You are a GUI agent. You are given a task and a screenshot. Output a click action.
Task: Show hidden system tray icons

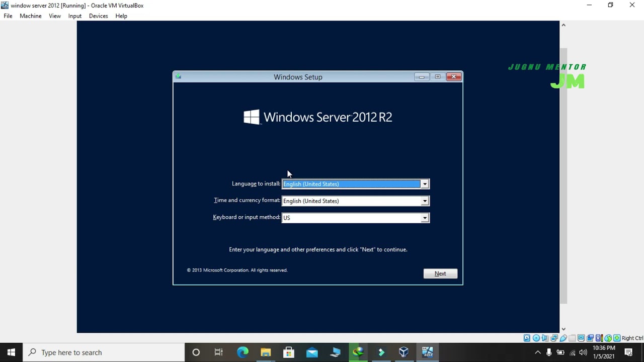pos(537,352)
